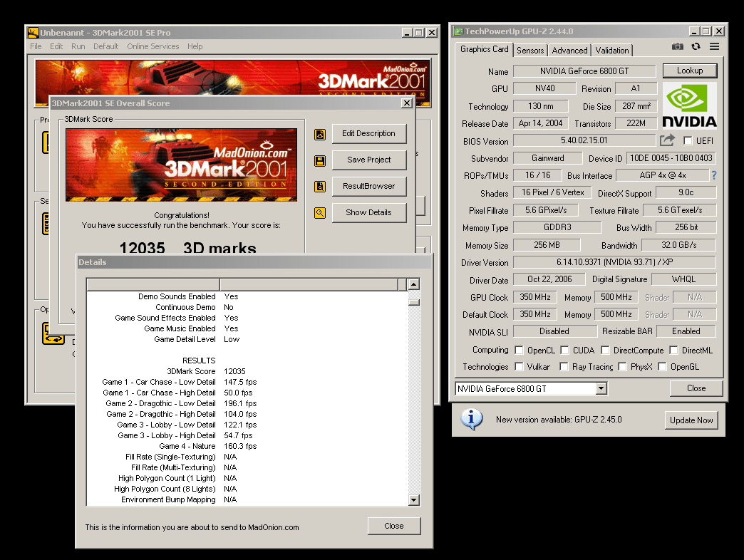
Task: Switch to the Advanced tab
Action: [570, 51]
